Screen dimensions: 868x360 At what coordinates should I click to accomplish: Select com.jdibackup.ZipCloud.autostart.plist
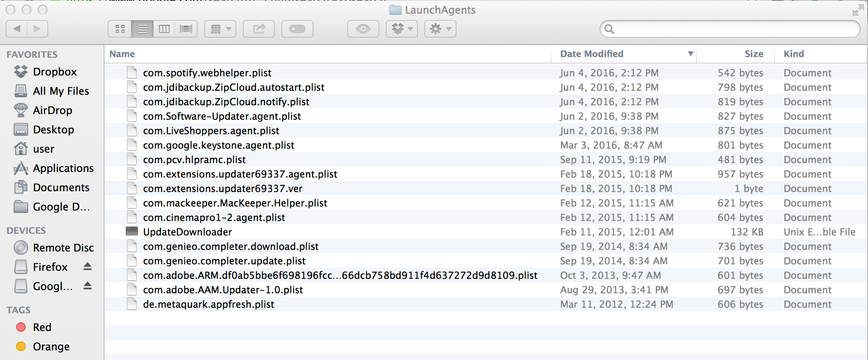233,87
